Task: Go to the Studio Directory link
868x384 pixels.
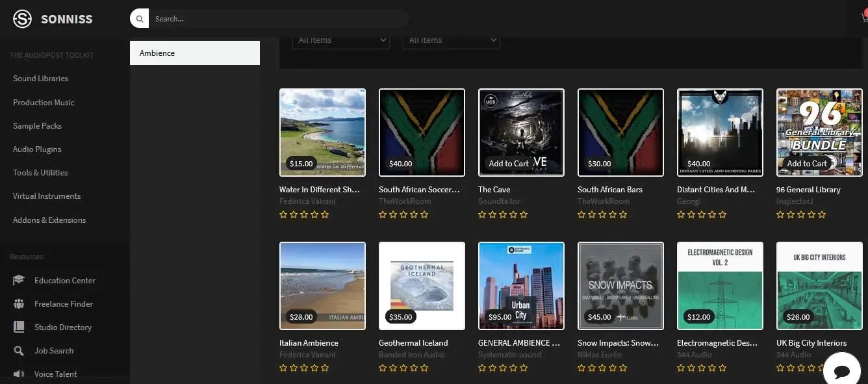Action: tap(63, 327)
